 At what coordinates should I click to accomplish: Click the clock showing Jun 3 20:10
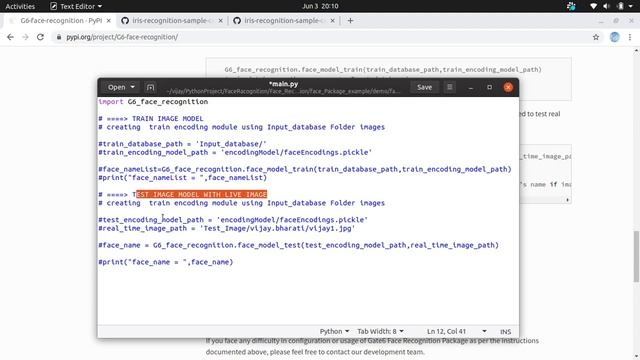click(x=320, y=6)
